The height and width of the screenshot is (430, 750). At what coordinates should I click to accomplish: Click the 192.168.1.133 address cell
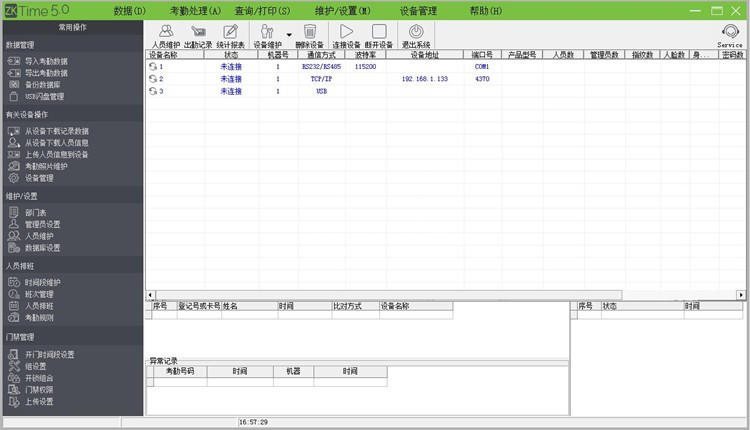tap(425, 79)
